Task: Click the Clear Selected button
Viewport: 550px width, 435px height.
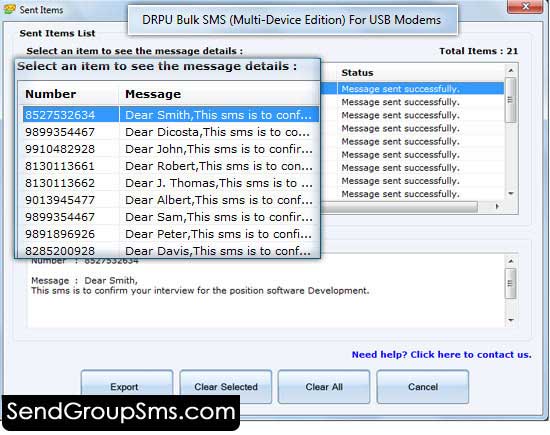Action: click(226, 387)
